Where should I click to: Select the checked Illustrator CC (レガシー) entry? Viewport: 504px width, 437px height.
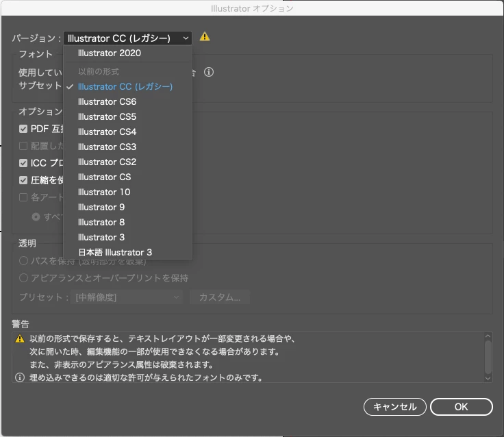click(x=128, y=86)
